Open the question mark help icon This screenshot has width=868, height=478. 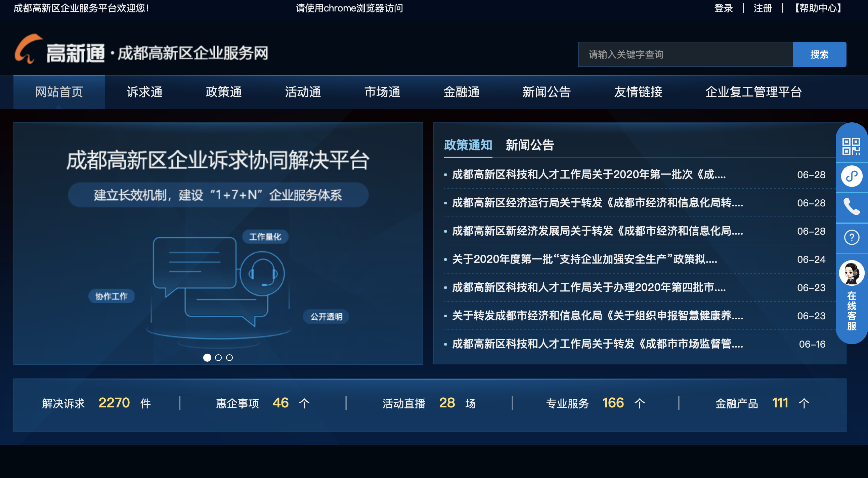pos(851,237)
